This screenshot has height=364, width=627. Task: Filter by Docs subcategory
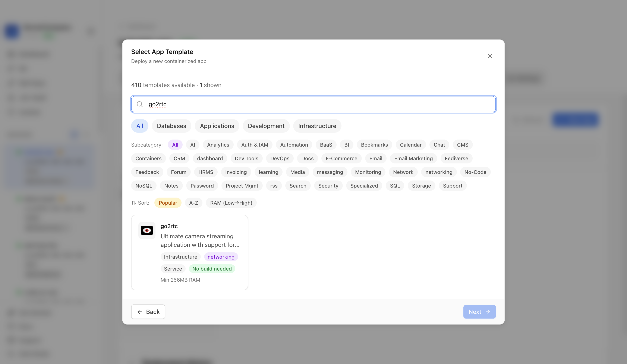(x=307, y=158)
